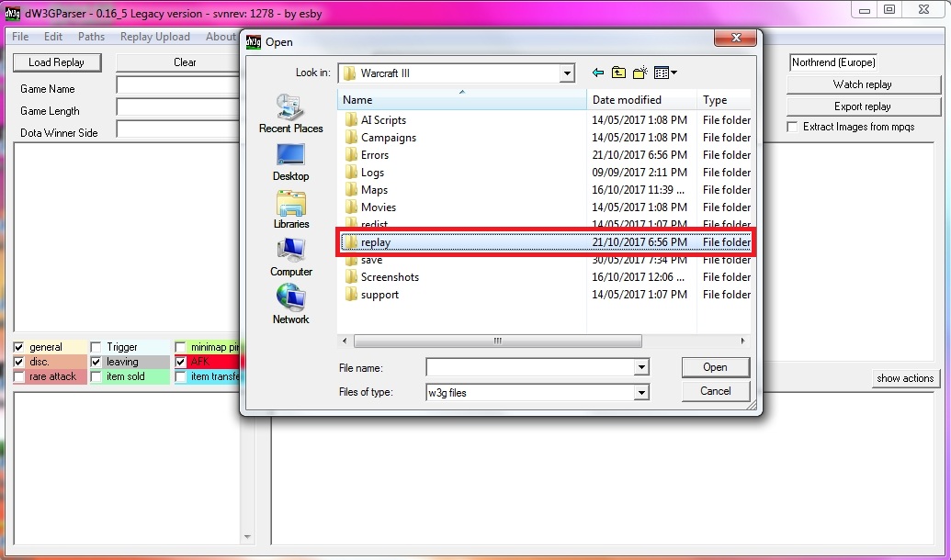Select the AI Scripts folder icon
This screenshot has height=560, width=951.
pos(351,120)
